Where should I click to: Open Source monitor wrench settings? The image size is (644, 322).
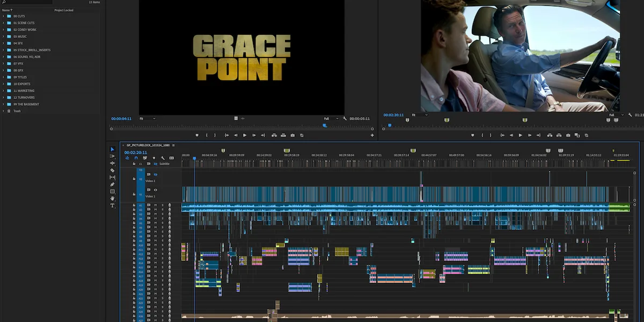(x=345, y=119)
